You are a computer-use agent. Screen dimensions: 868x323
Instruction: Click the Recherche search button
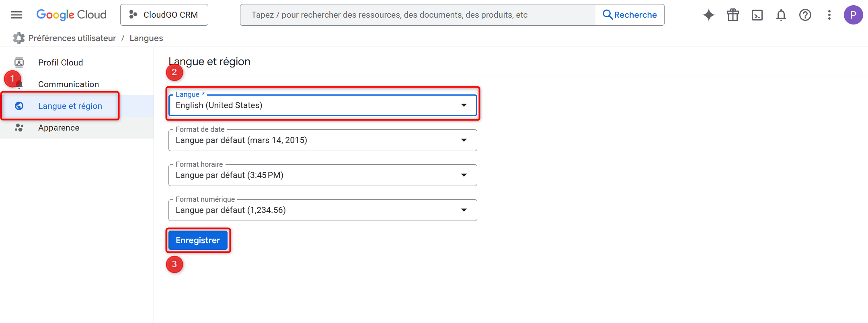pyautogui.click(x=630, y=15)
